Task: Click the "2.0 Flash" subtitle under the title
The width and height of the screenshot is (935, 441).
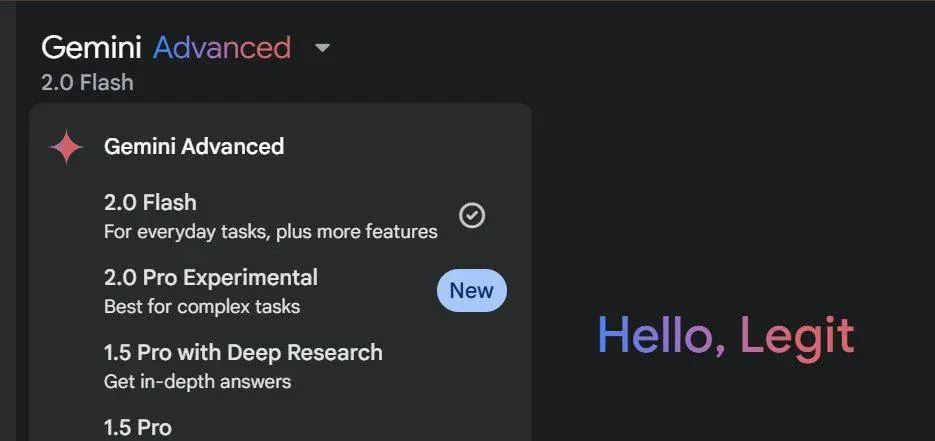Action: point(87,82)
